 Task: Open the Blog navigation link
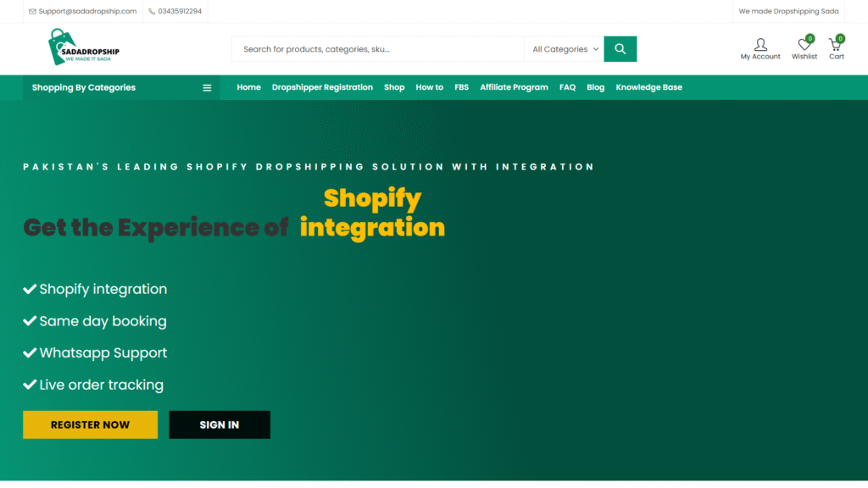pos(595,87)
